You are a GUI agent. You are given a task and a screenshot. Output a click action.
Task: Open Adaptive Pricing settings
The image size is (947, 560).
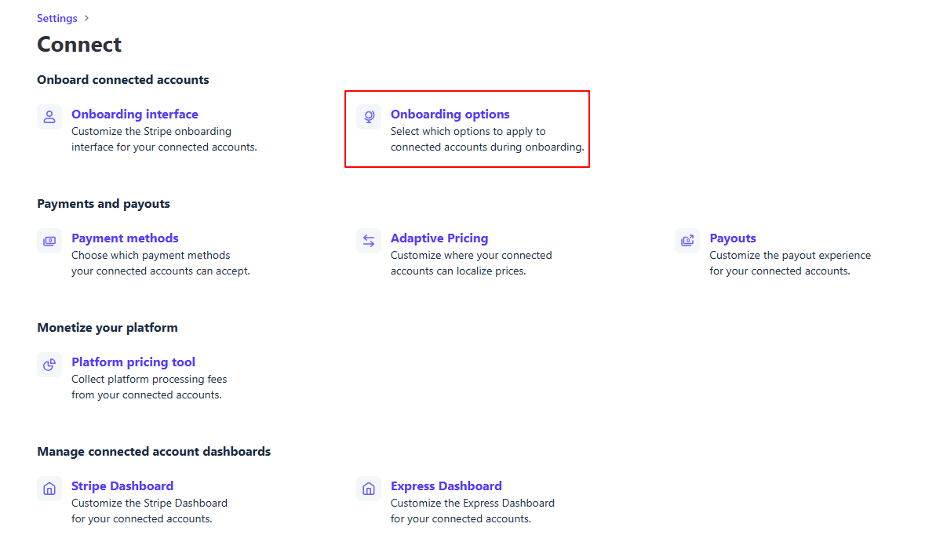pyautogui.click(x=439, y=238)
